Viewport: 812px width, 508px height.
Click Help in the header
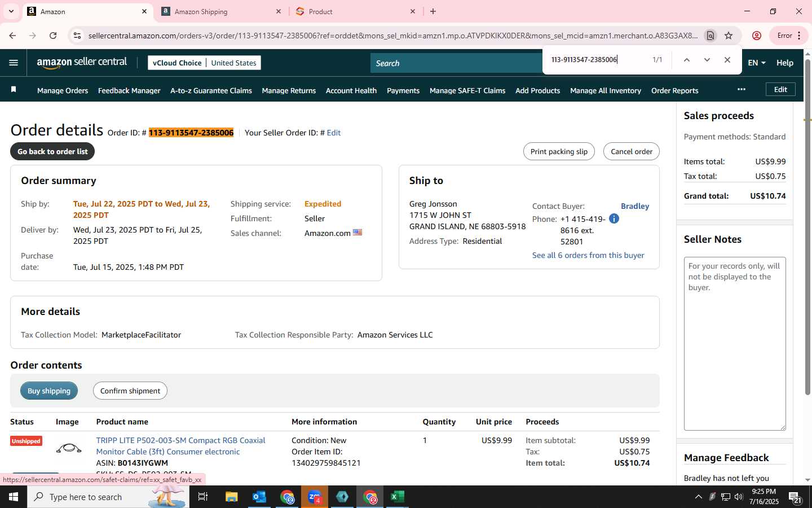[x=784, y=63]
